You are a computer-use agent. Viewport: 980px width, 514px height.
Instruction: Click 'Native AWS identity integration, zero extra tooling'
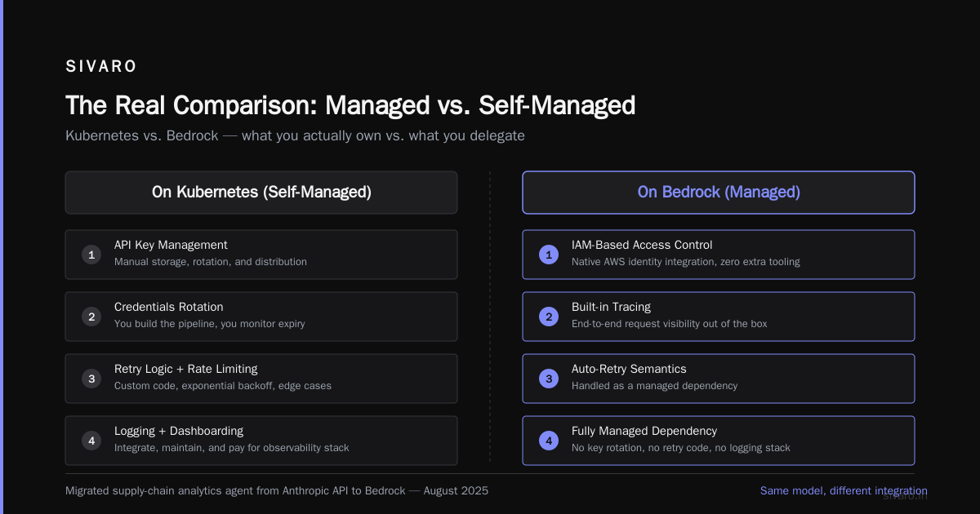point(686,262)
